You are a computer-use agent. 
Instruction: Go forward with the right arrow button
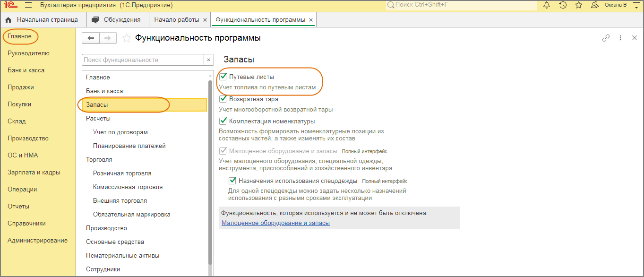pyautogui.click(x=108, y=38)
